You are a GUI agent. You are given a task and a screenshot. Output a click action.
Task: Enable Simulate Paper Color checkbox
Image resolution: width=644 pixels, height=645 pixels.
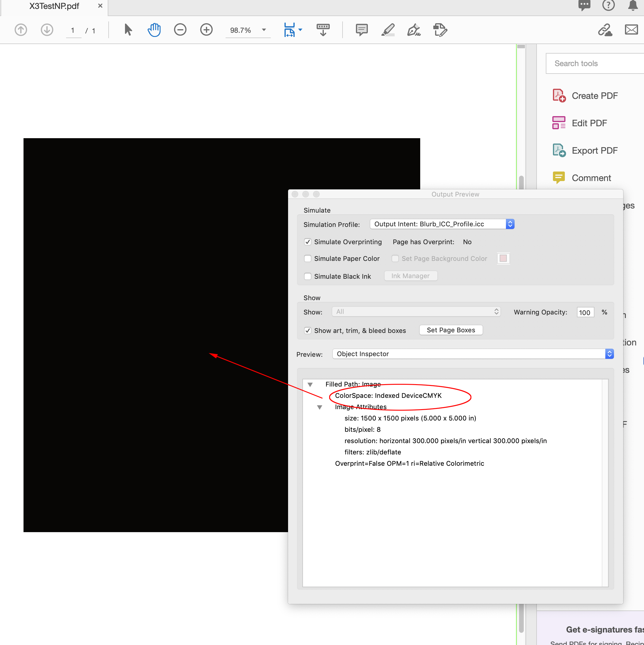pyautogui.click(x=307, y=258)
